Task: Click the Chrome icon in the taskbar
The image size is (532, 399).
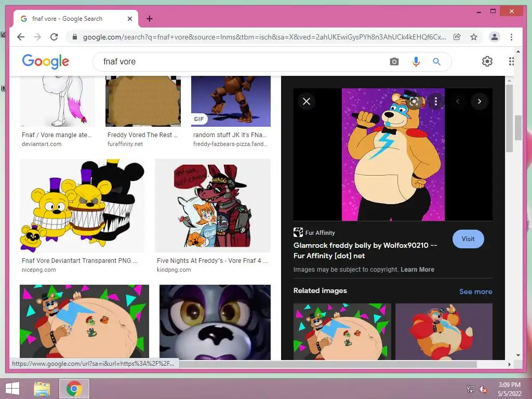Action: (x=74, y=389)
